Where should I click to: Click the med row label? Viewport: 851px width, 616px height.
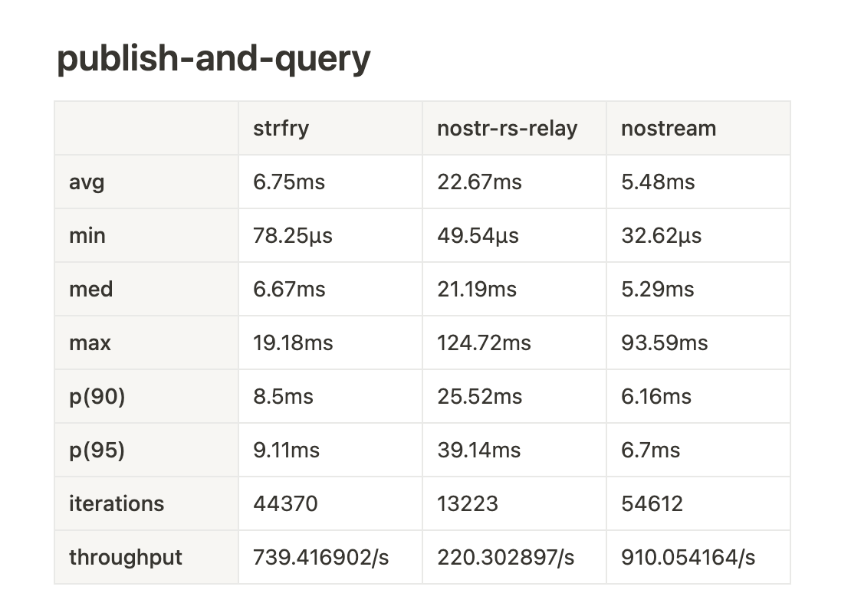(90, 289)
